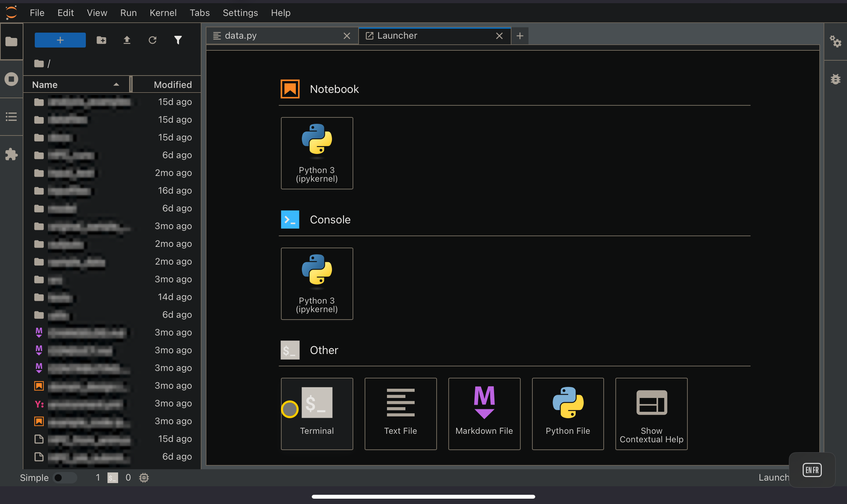Image resolution: width=847 pixels, height=504 pixels.
Task: Open the File menu
Action: click(37, 13)
